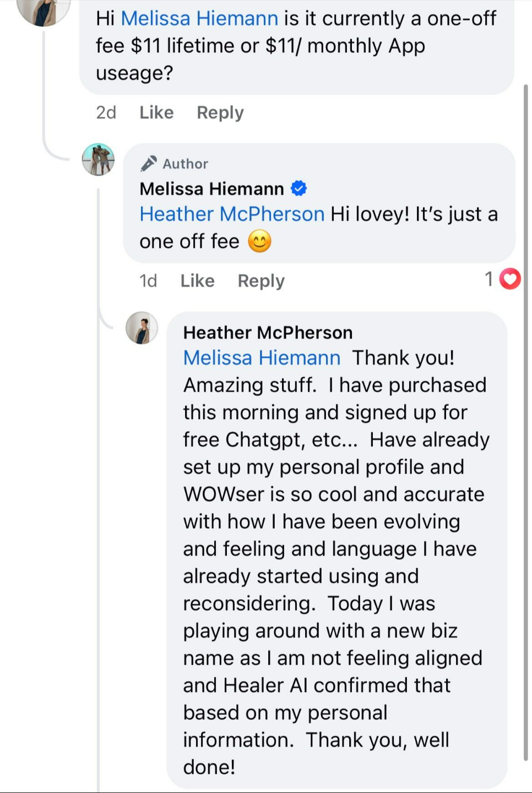
Task: Click the 2d timestamp
Action: 106,112
